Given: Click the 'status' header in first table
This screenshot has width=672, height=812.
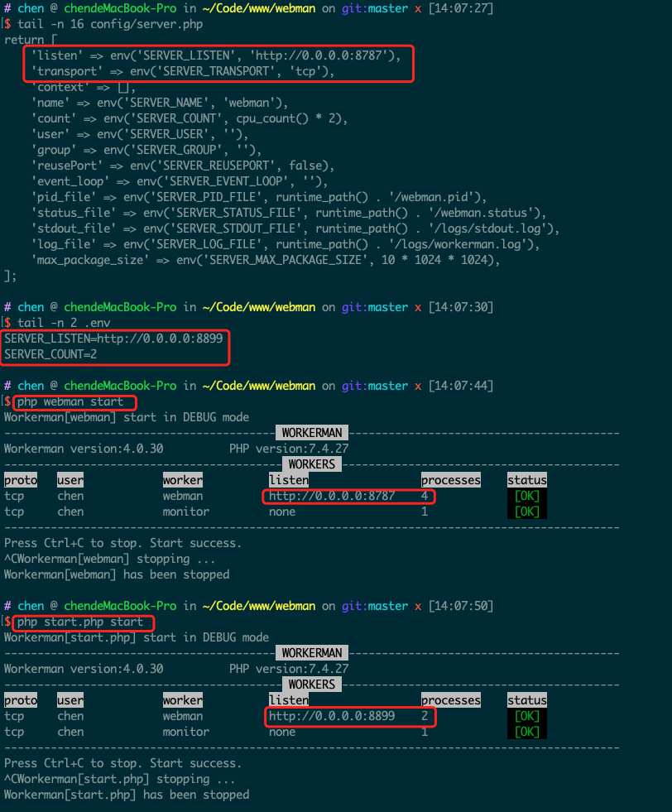Looking at the screenshot, I should [x=527, y=480].
